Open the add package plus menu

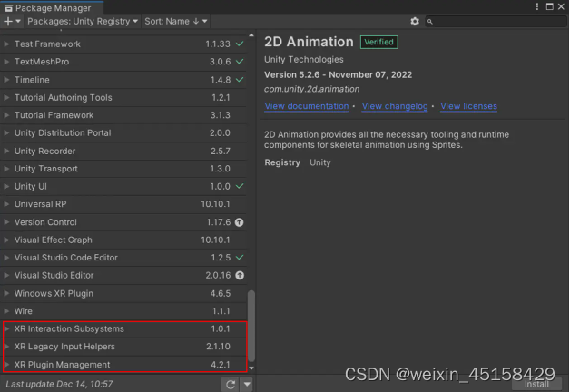(x=12, y=22)
